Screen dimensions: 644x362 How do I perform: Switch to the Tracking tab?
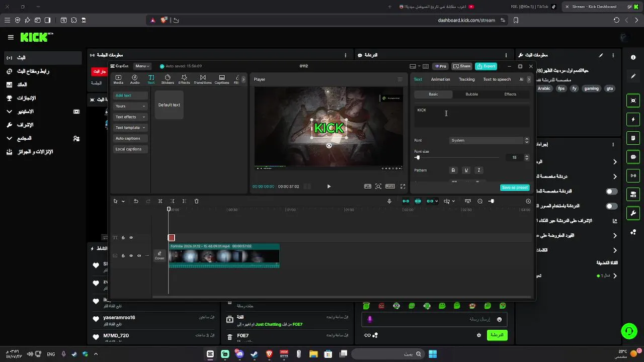coord(466,79)
